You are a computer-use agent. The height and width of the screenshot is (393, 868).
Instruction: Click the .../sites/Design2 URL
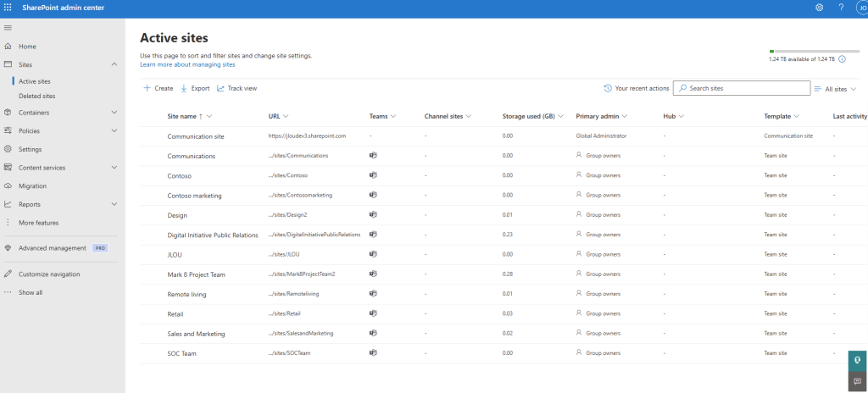tap(288, 215)
